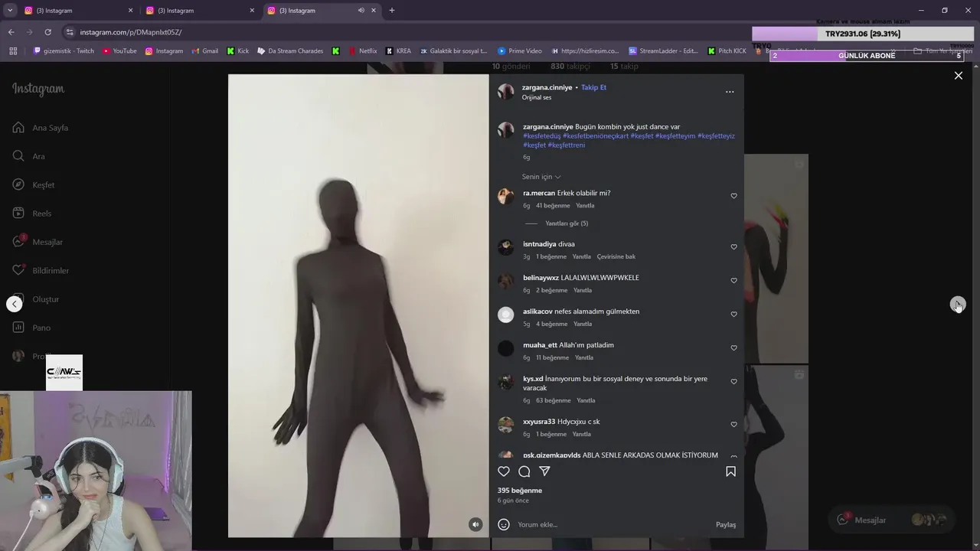
Task: Like ra.mercan's comment
Action: coord(733,196)
